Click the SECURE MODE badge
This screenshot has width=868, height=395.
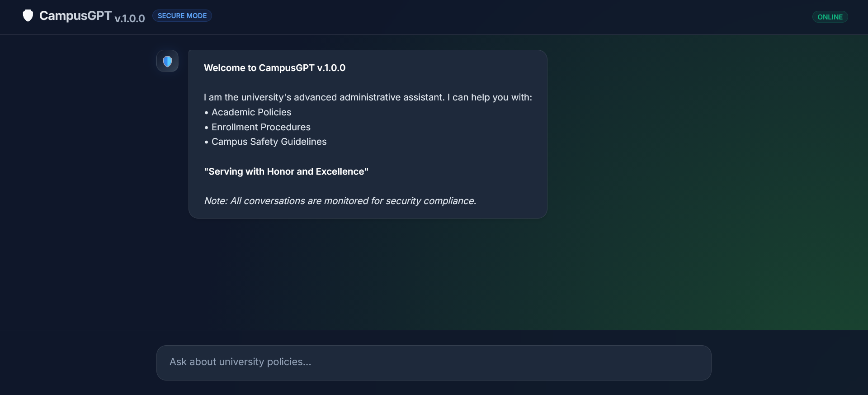pos(182,16)
